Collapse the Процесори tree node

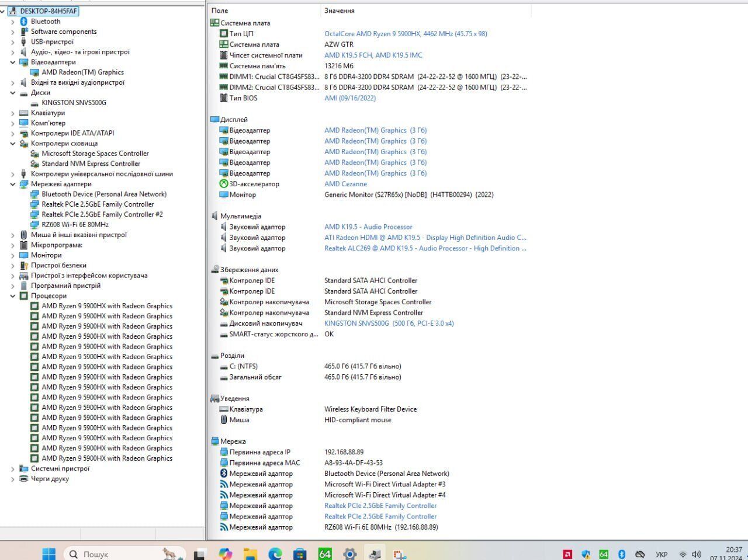13,296
